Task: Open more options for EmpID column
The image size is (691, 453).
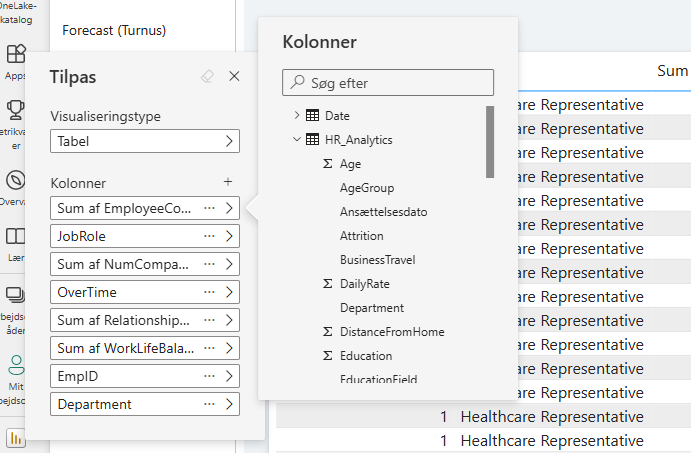Action: tap(209, 377)
